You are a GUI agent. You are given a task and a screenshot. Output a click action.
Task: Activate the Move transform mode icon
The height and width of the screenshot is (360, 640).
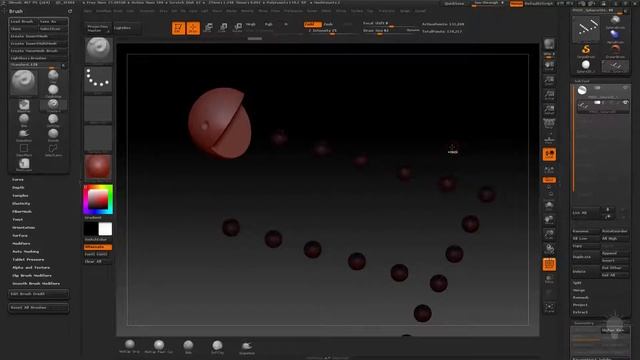click(208, 28)
